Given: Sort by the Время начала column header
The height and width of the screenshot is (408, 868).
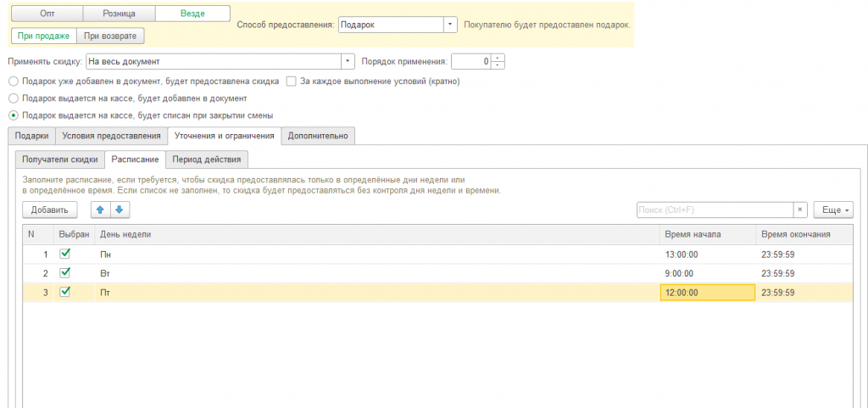Looking at the screenshot, I should (708, 234).
